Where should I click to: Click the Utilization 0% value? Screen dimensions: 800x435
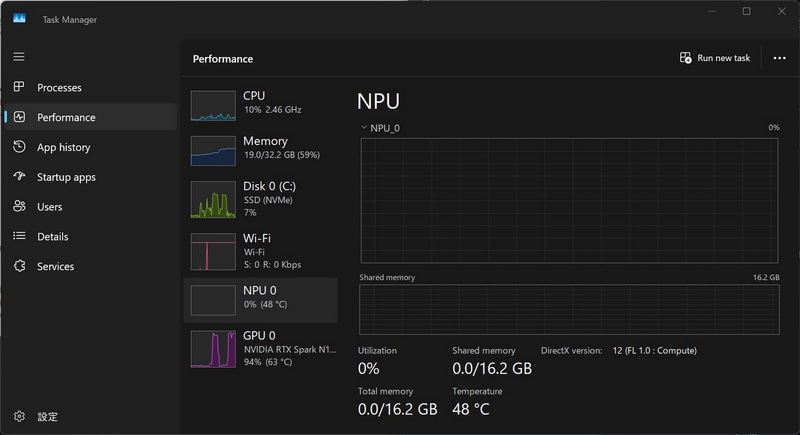tap(368, 368)
